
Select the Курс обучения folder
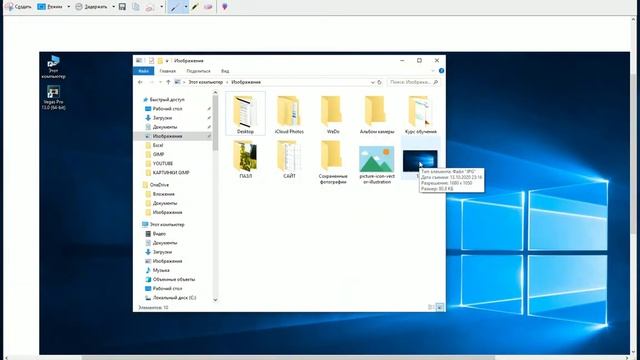click(x=420, y=115)
